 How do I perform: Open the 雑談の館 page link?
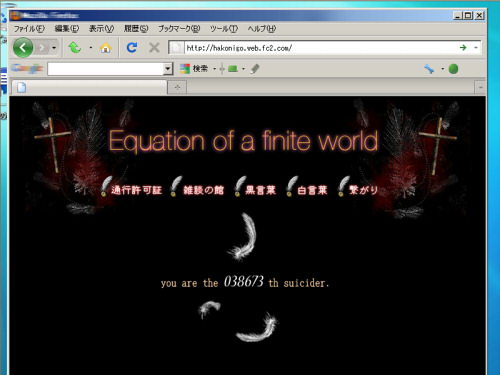tap(203, 190)
